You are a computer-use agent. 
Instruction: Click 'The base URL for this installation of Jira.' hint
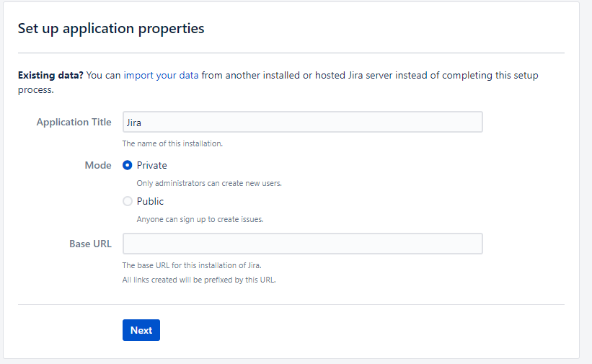[192, 265]
